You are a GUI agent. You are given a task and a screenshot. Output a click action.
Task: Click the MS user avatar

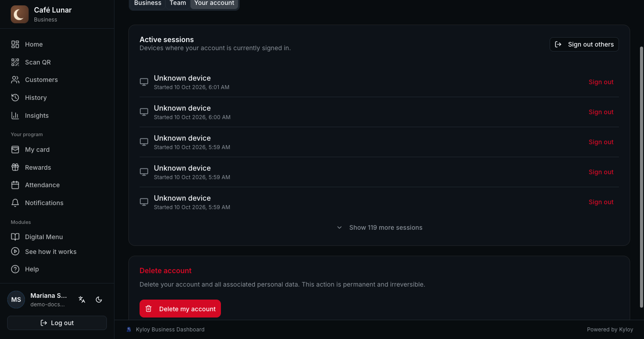16,300
